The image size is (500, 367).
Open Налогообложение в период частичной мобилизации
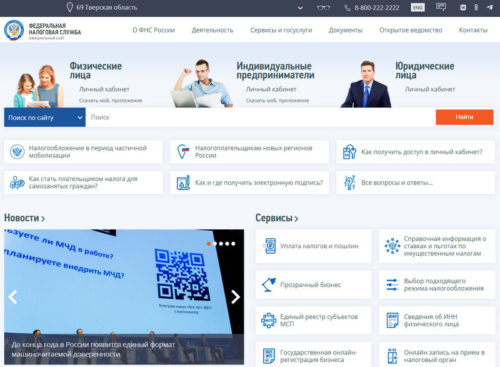point(88,152)
